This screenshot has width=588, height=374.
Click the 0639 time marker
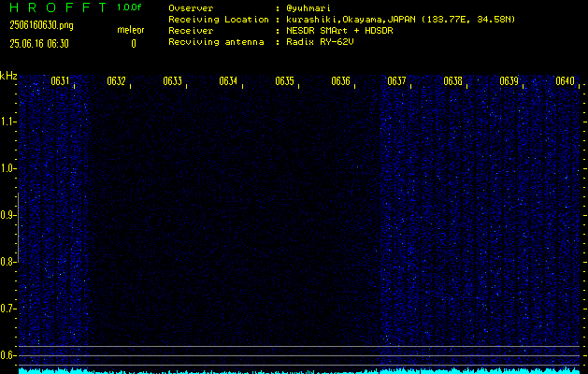pos(509,81)
